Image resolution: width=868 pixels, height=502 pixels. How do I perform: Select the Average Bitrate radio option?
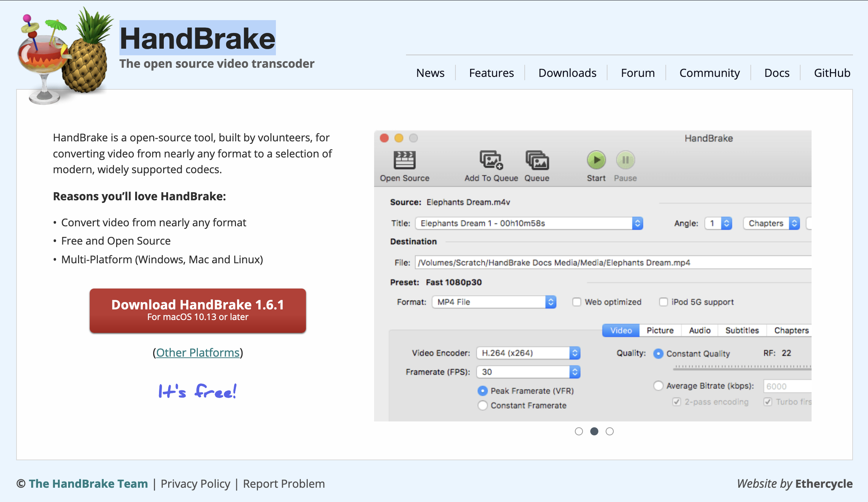click(658, 386)
